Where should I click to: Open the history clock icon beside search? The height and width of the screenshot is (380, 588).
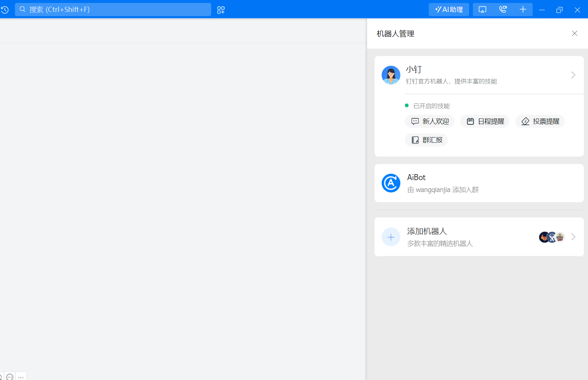point(4,10)
